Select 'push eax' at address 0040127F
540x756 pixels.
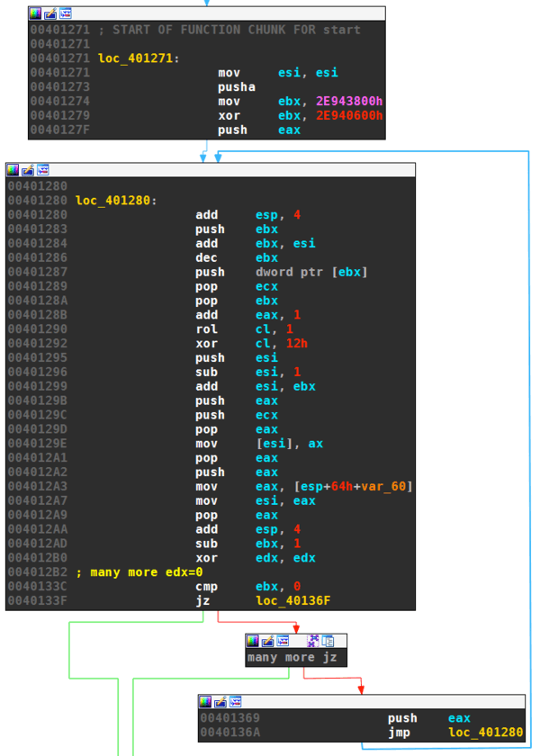259,130
